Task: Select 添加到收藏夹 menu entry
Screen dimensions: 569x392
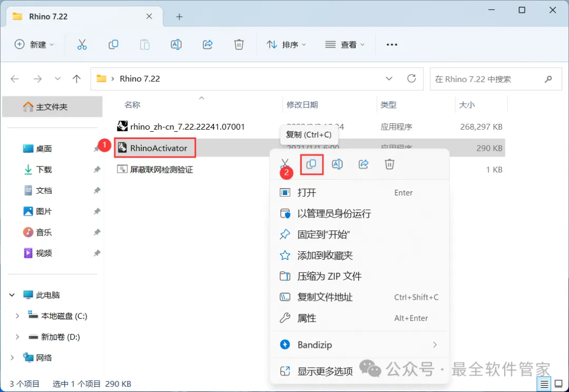Action: [x=360, y=256]
